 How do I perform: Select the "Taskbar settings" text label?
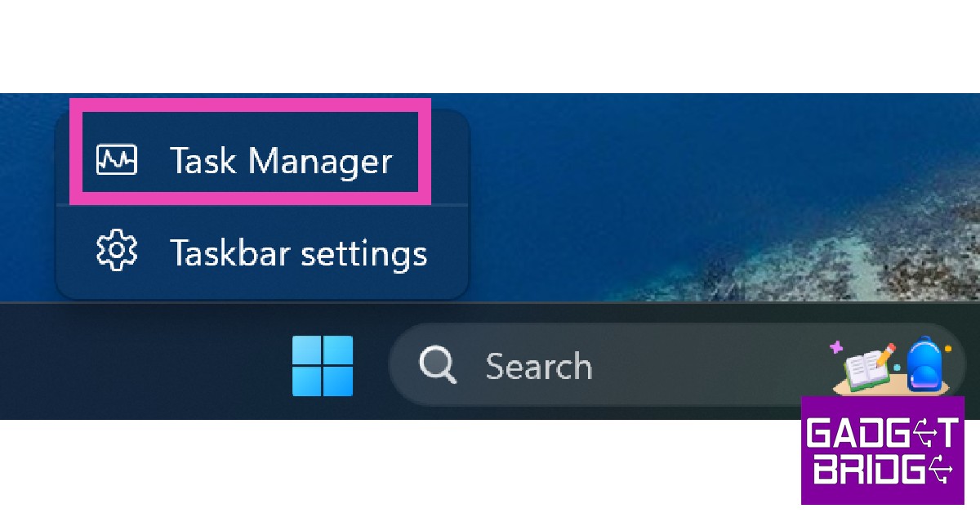point(298,253)
